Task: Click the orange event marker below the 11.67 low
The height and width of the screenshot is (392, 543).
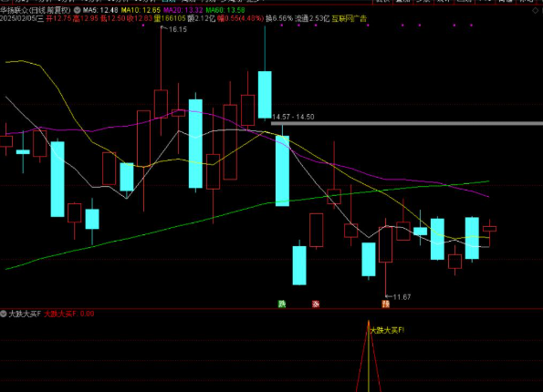Action: (x=385, y=304)
